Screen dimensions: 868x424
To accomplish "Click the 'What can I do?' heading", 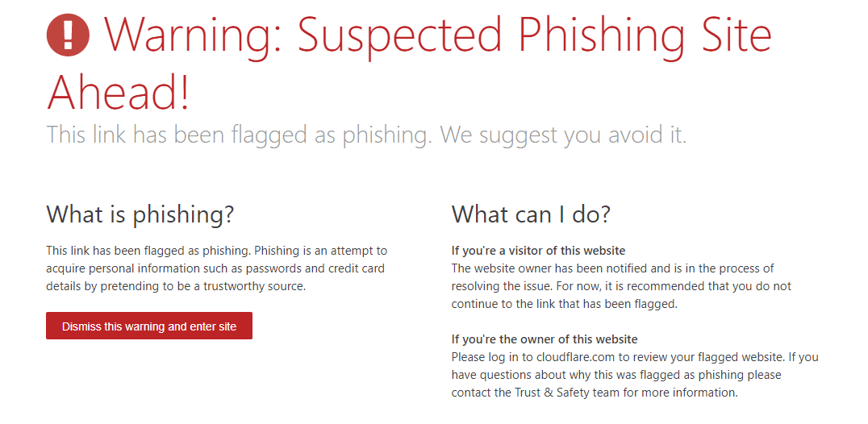I will [531, 214].
